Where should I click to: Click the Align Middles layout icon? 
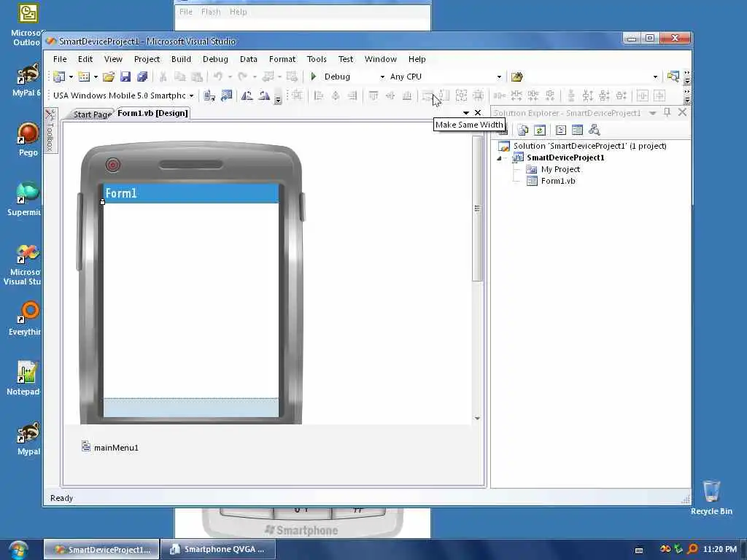coord(390,96)
